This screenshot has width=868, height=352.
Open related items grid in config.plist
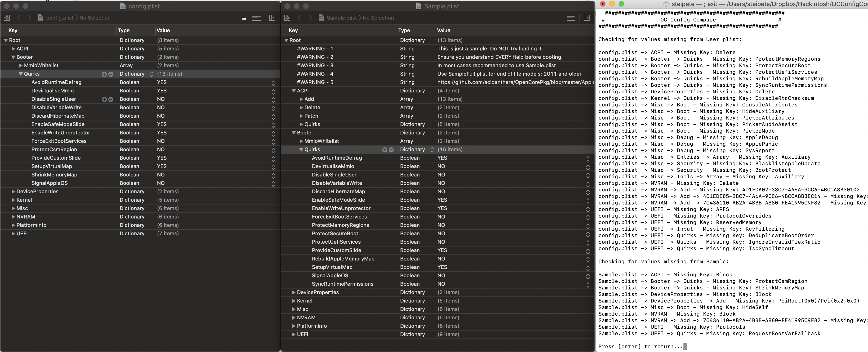tap(7, 18)
